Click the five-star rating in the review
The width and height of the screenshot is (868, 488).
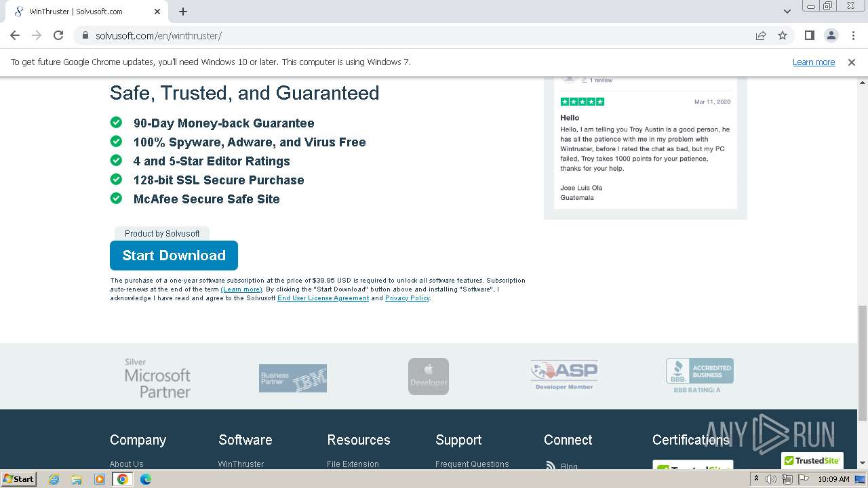[582, 102]
